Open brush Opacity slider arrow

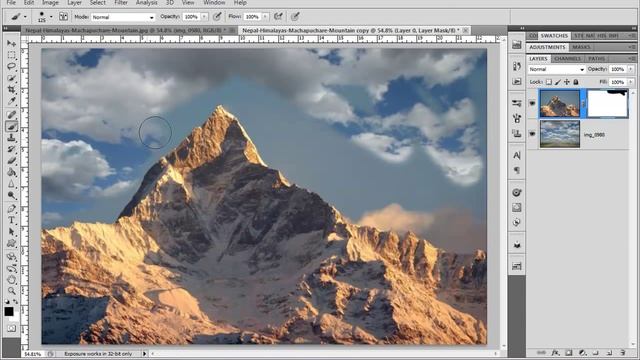click(x=204, y=17)
